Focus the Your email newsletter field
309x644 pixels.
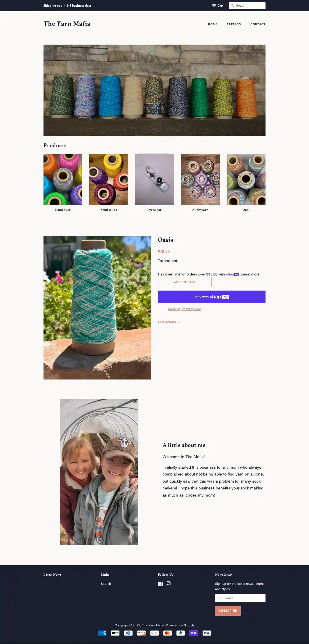click(x=240, y=598)
